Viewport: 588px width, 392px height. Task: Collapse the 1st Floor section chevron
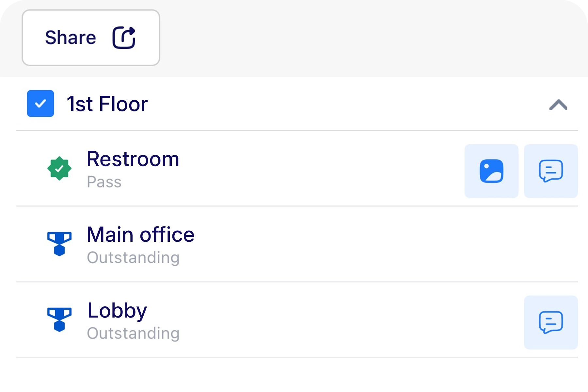click(558, 105)
